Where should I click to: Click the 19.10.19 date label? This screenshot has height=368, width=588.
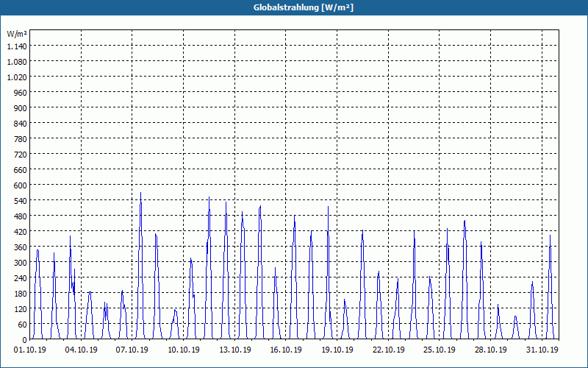(337, 350)
